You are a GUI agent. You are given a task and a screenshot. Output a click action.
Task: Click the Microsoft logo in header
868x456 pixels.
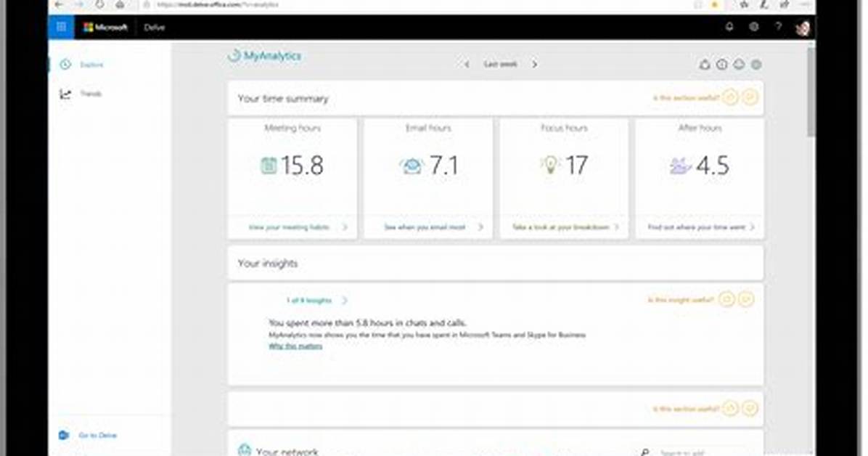[x=105, y=27]
